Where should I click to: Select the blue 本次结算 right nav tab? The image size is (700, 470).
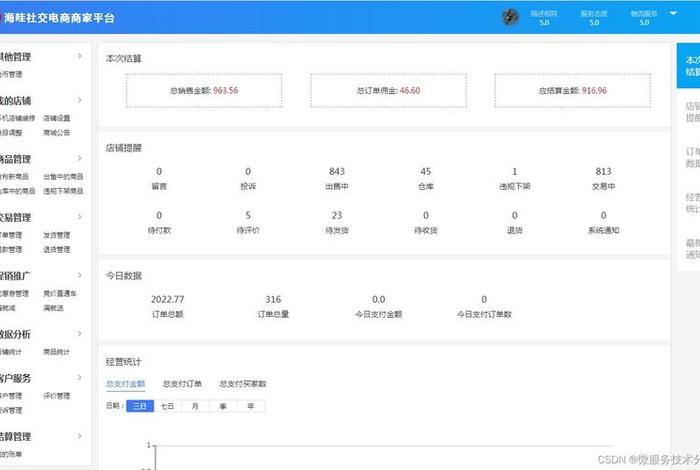[688, 66]
